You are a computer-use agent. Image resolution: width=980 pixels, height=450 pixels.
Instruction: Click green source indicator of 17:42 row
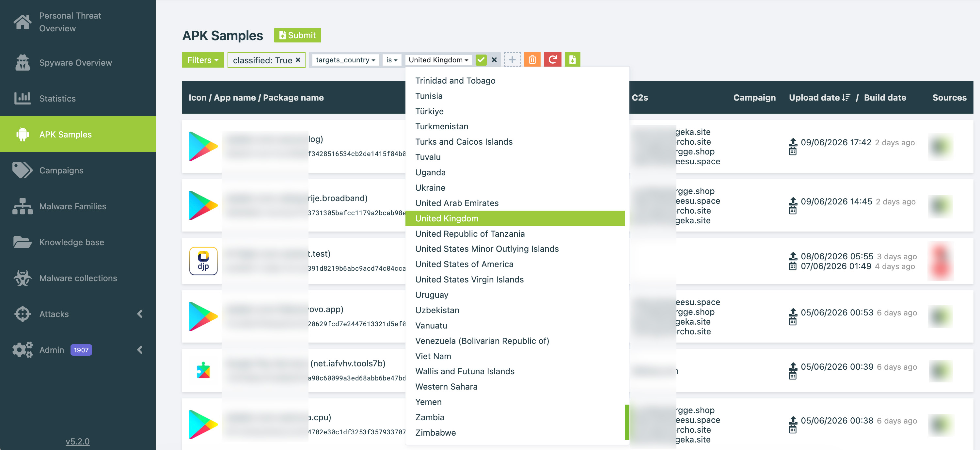tap(940, 147)
